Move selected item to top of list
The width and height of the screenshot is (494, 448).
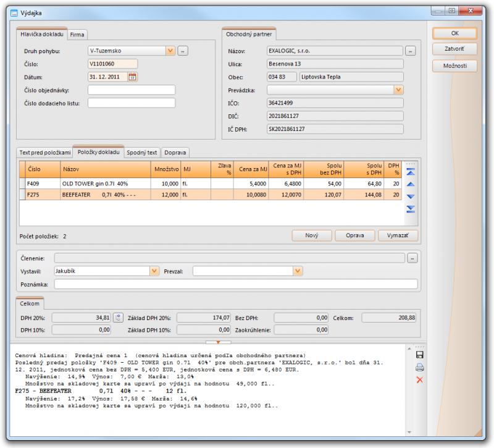[411, 172]
